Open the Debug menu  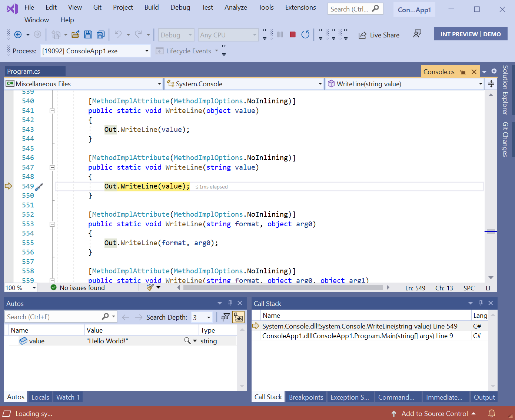tap(180, 7)
